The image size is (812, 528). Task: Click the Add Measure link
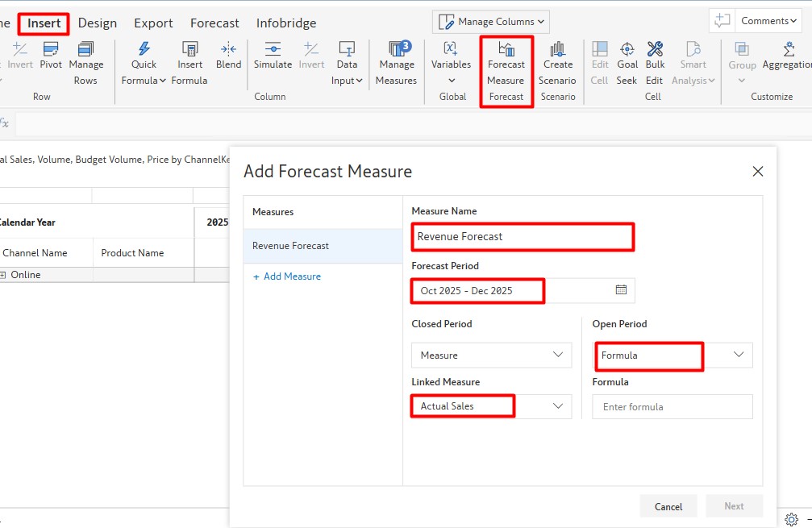coord(286,276)
